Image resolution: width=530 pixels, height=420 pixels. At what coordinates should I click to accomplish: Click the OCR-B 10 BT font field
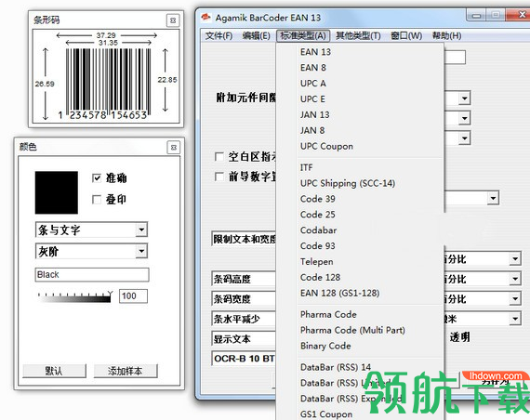coord(244,359)
